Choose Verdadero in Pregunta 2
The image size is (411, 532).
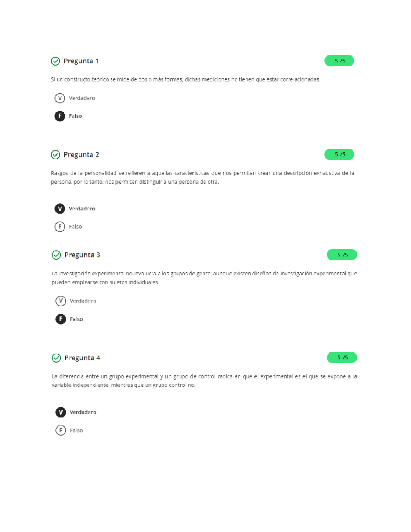(x=60, y=209)
